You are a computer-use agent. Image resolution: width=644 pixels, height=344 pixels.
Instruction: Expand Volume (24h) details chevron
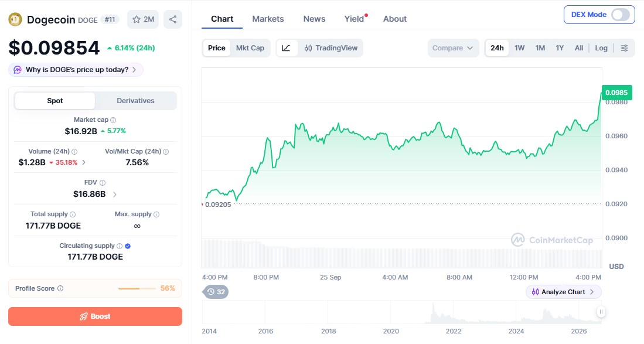[84, 162]
